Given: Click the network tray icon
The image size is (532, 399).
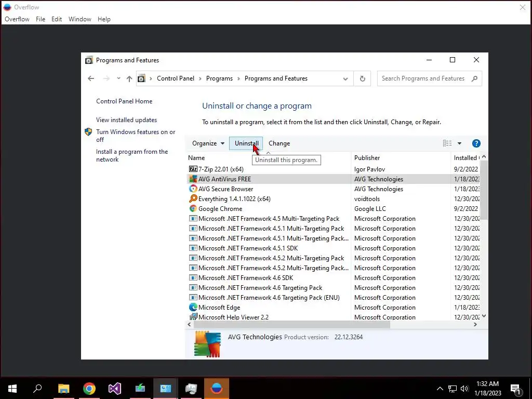Looking at the screenshot, I should 452,389.
